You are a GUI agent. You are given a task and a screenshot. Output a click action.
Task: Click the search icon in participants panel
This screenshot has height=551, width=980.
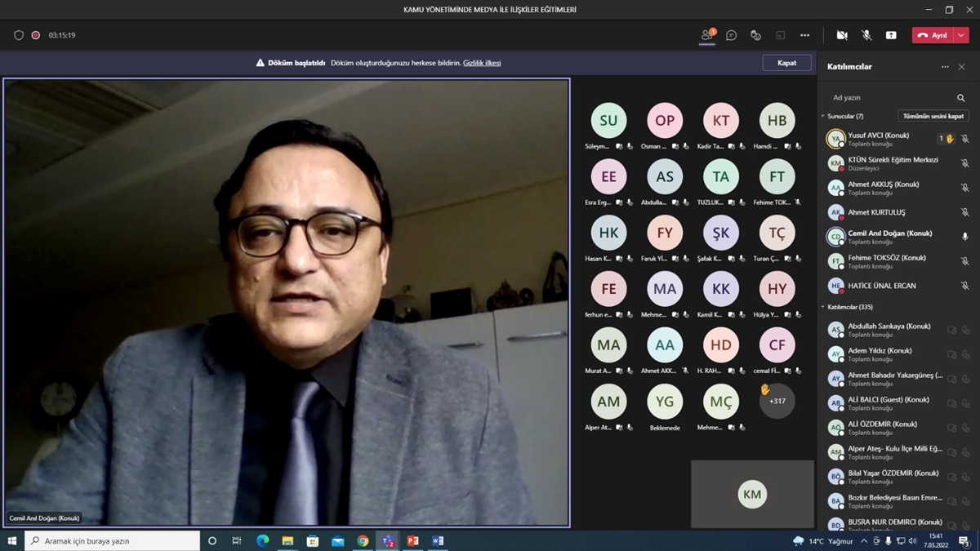961,98
